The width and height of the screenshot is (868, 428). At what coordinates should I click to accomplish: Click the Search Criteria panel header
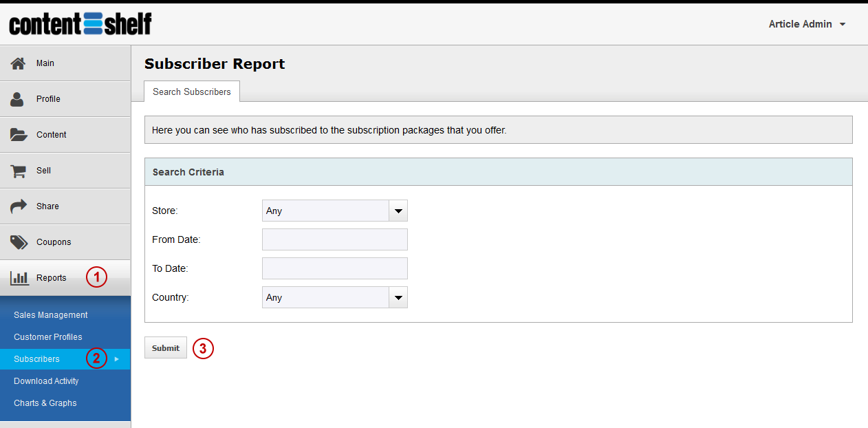pyautogui.click(x=499, y=172)
